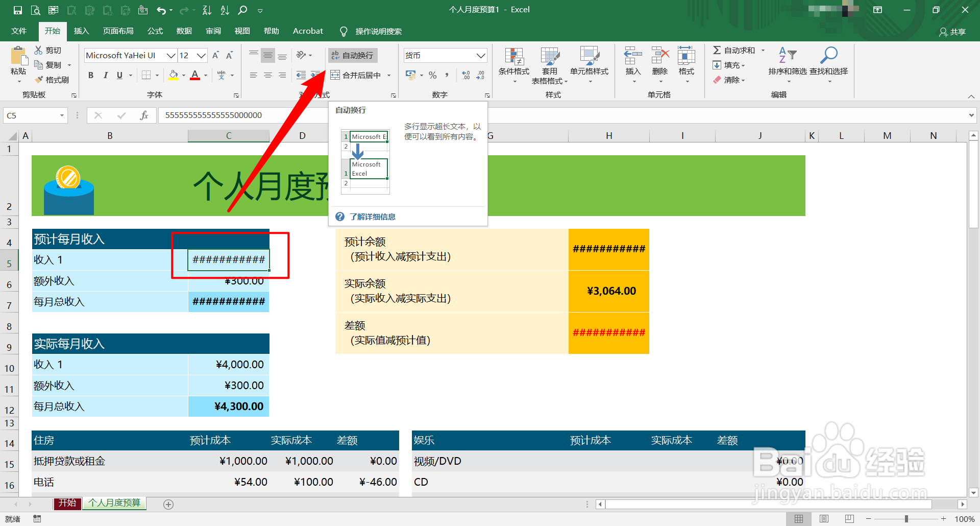Expand the 合并后居中 dropdown arrow
This screenshot has width=980, height=526.
(x=389, y=75)
